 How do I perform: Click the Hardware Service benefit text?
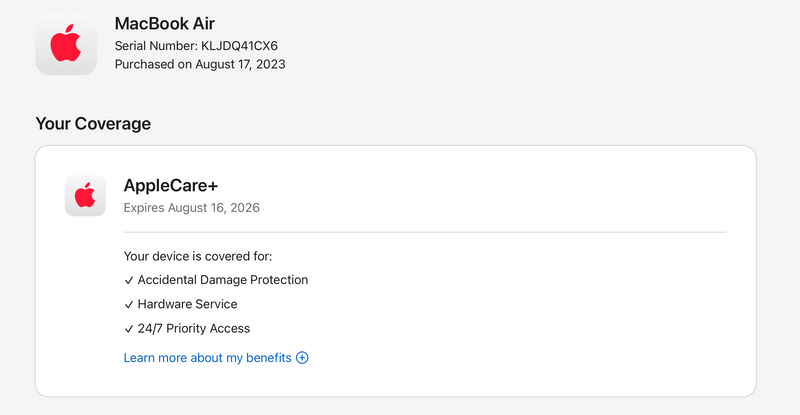[x=187, y=304]
